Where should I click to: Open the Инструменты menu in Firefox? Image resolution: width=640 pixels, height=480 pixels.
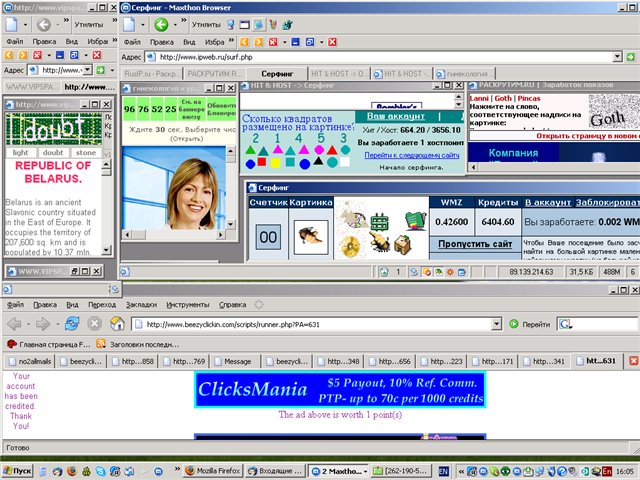click(x=188, y=304)
